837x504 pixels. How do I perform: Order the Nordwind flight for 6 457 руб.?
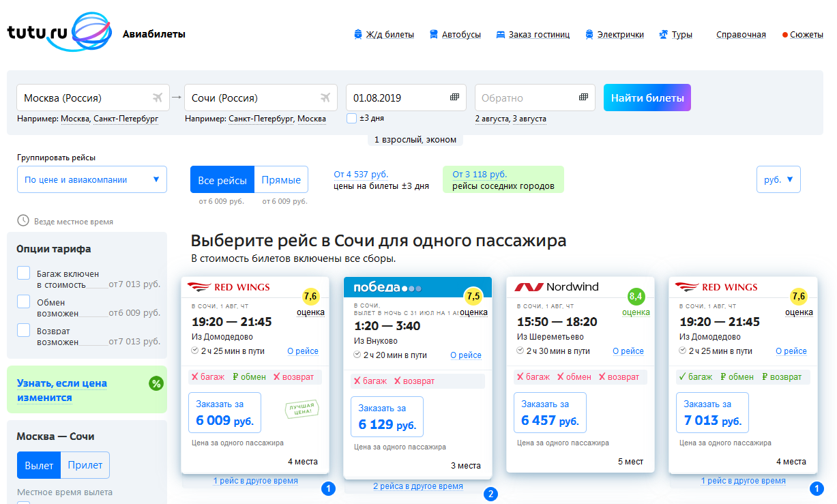pyautogui.click(x=550, y=413)
